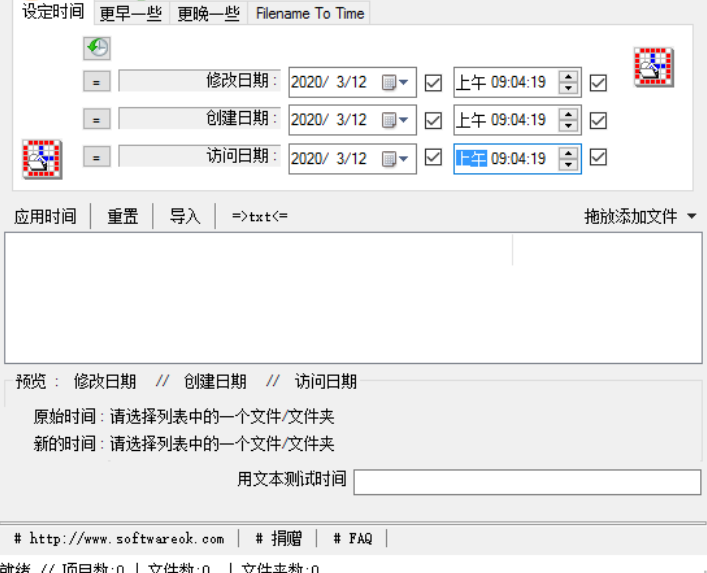Screen dimensions: 707x573
Task: Decrease the 修改日期 time with down spinner
Action: tap(568, 88)
